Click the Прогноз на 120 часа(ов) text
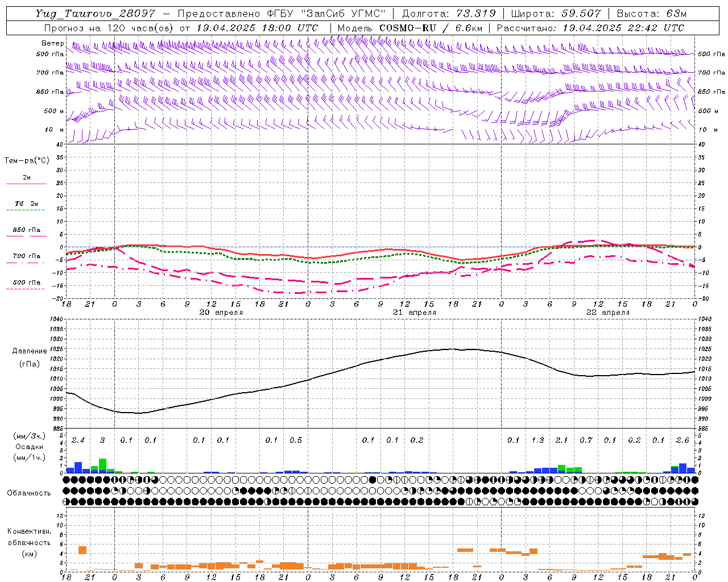 click(110, 28)
